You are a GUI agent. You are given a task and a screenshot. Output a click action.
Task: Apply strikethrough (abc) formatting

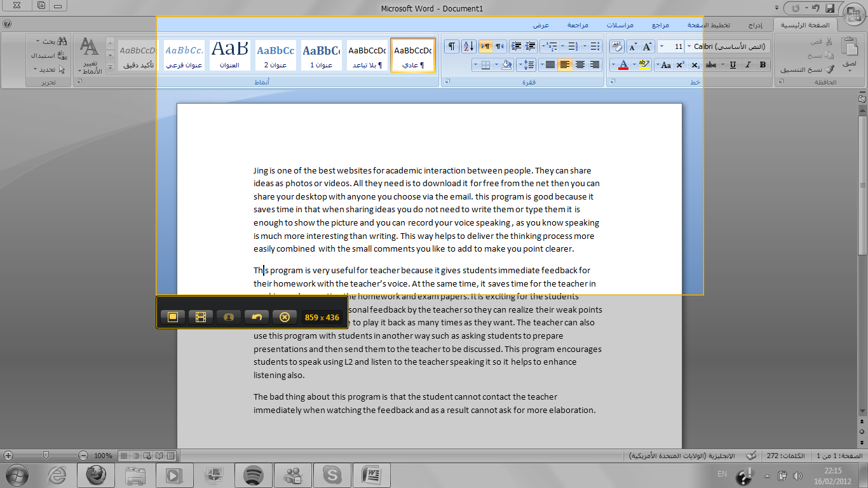(x=711, y=65)
